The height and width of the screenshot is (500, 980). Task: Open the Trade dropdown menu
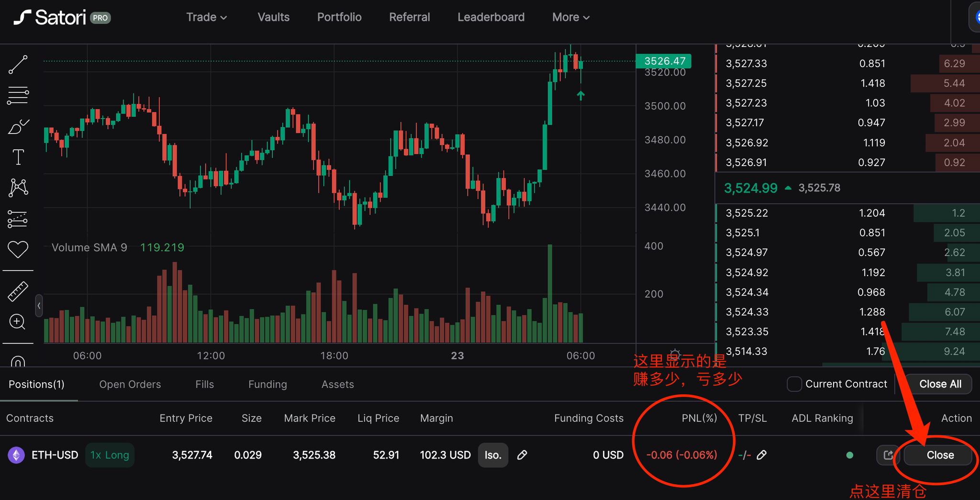(x=206, y=17)
